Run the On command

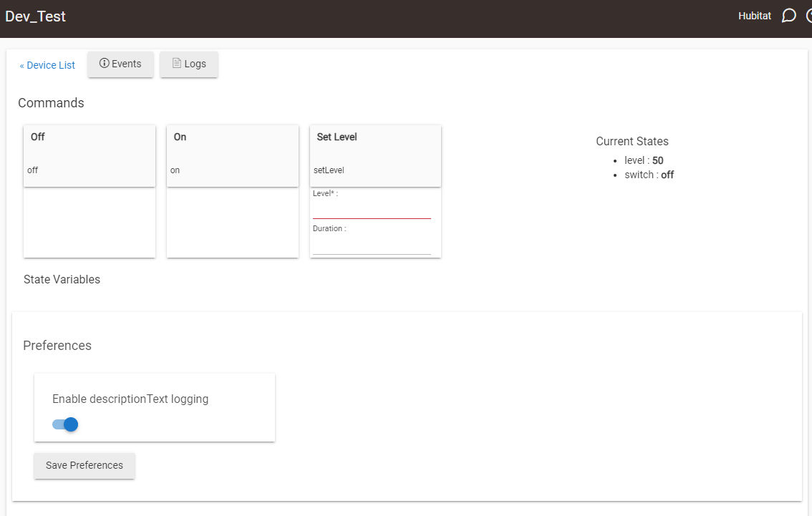tap(233, 156)
